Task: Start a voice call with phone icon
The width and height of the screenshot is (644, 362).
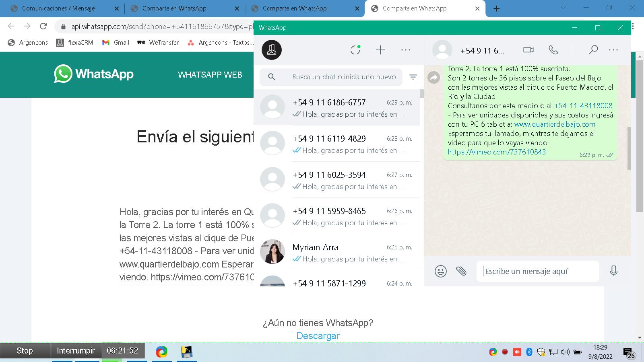Action: [x=553, y=50]
